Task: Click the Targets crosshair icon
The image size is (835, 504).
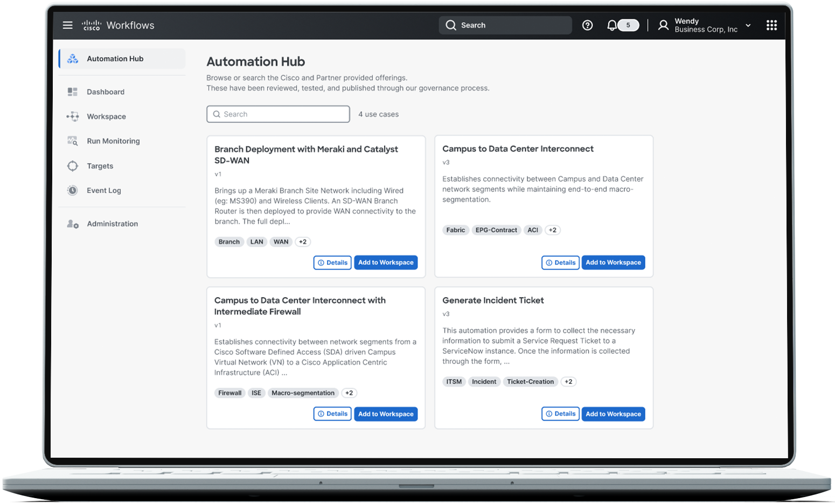Action: 73,166
